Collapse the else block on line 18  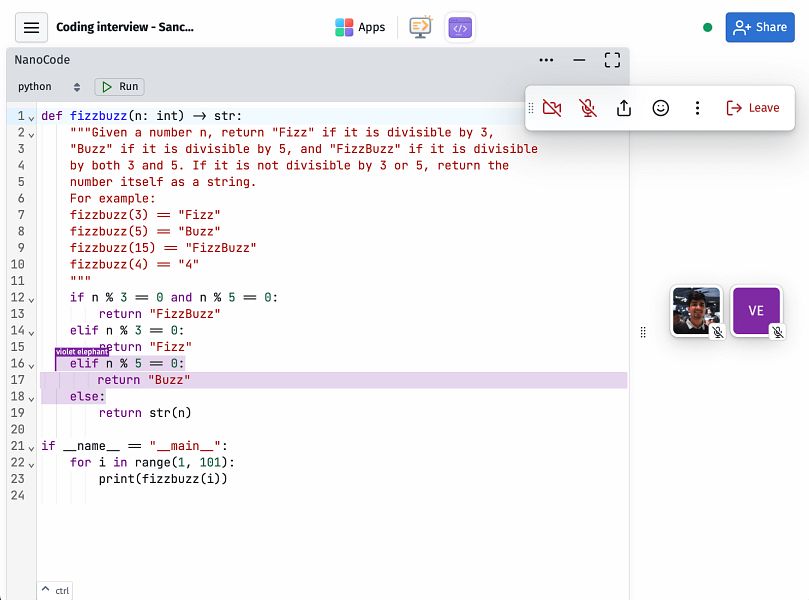click(x=31, y=399)
